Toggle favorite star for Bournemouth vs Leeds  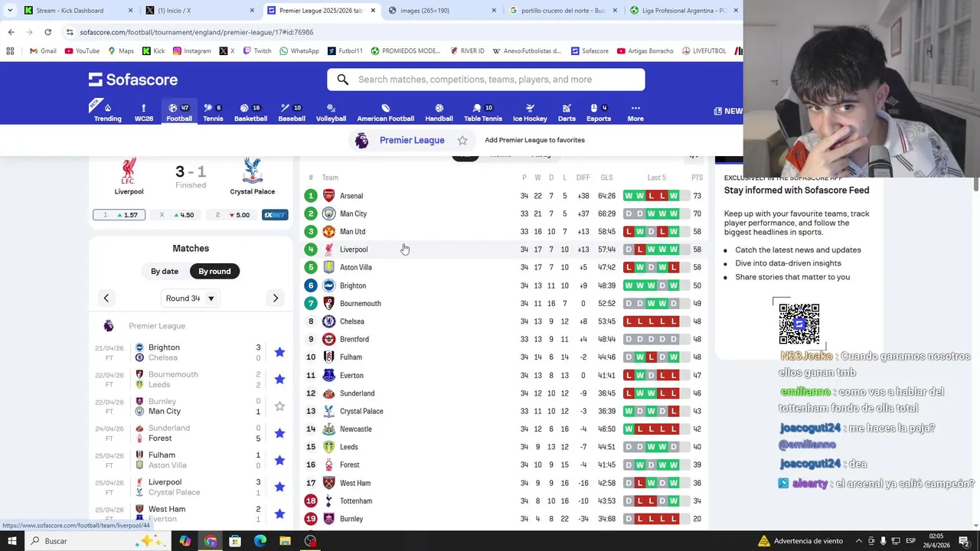coord(279,379)
